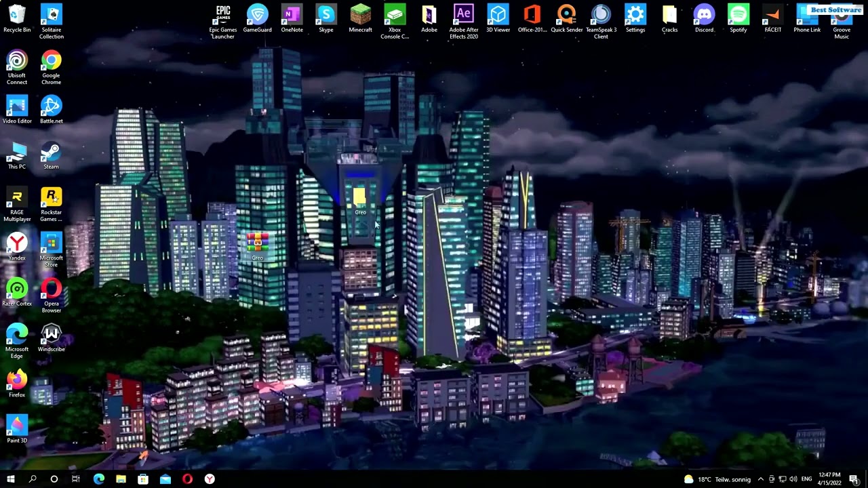Open the Mail app from taskbar

pos(165,479)
